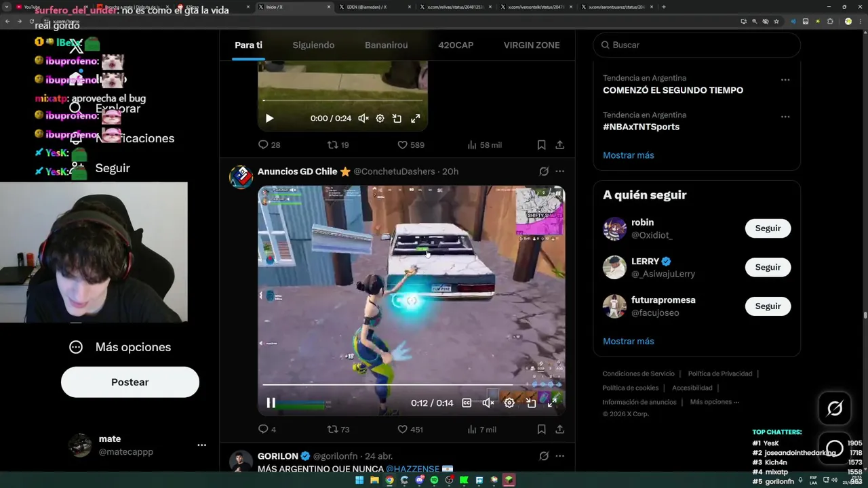Click Grok icon on the GORILON post

click(544, 456)
